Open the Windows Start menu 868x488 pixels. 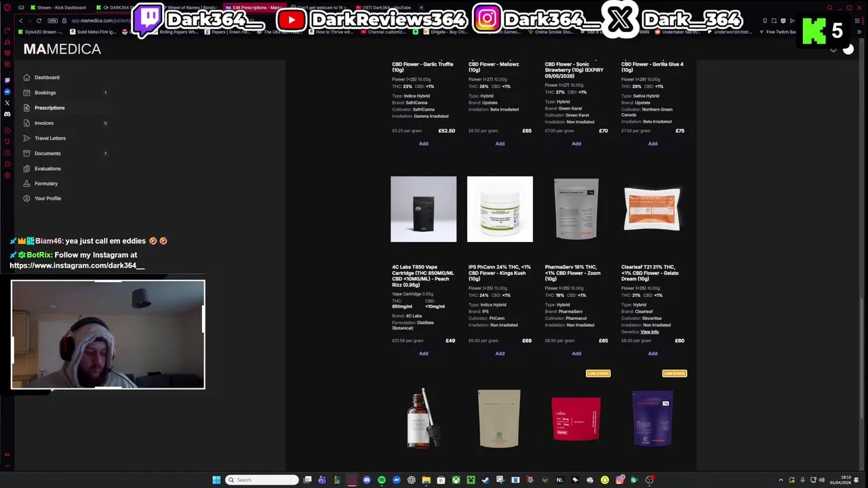[216, 480]
